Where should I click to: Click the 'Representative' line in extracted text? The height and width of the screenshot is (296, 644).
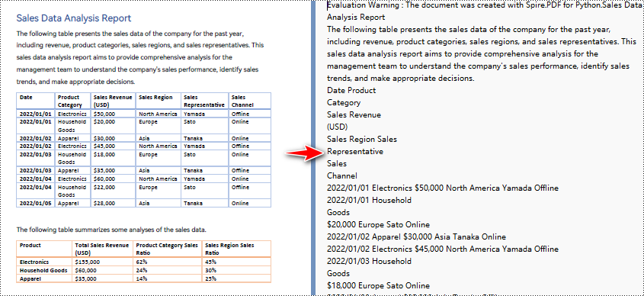coord(355,151)
